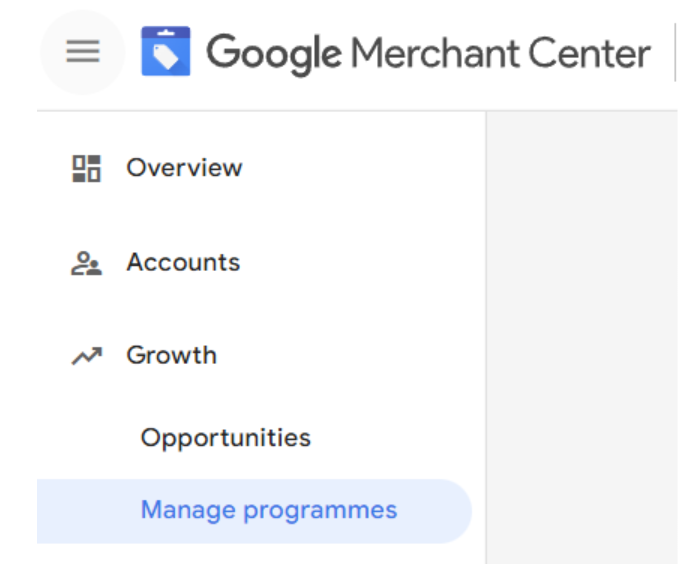Image resolution: width=679 pixels, height=564 pixels.
Task: Click the word Google in header
Action: 274,52
